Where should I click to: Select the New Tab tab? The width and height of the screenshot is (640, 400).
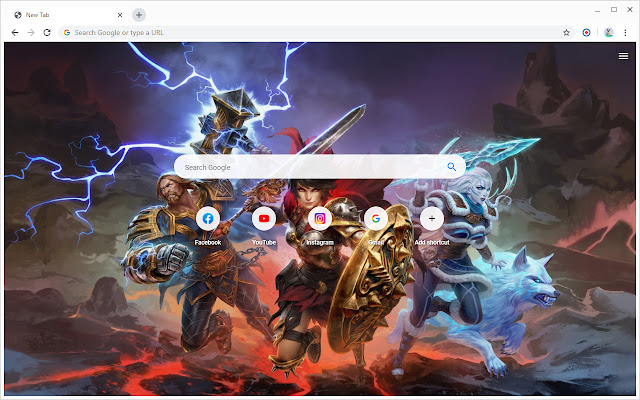coord(67,15)
